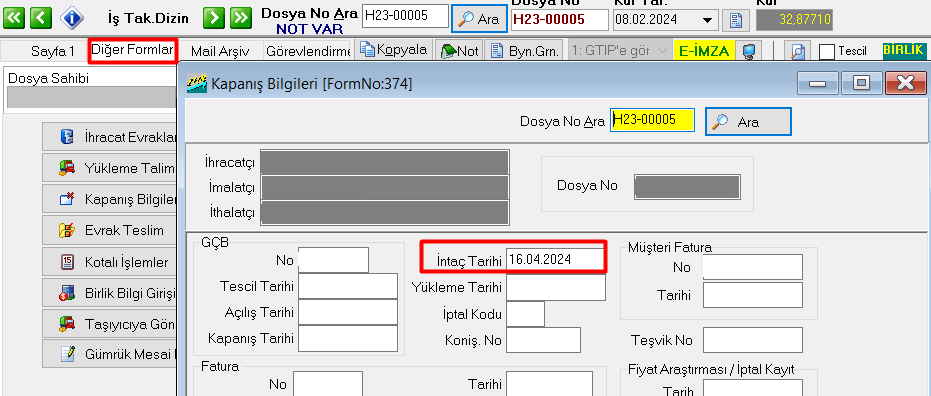The image size is (931, 396).
Task: Open Kotalı İşlemler from side list
Action: (x=110, y=262)
